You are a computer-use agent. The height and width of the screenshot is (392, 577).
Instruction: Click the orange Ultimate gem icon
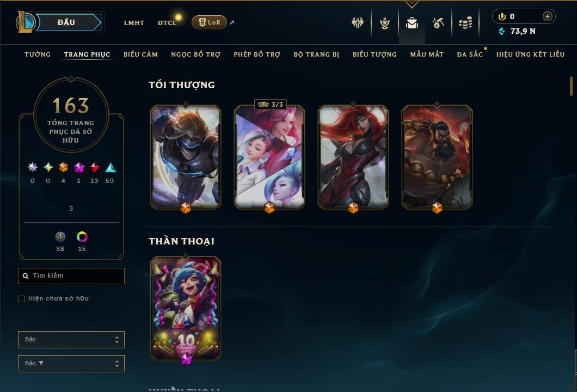pyautogui.click(x=63, y=168)
